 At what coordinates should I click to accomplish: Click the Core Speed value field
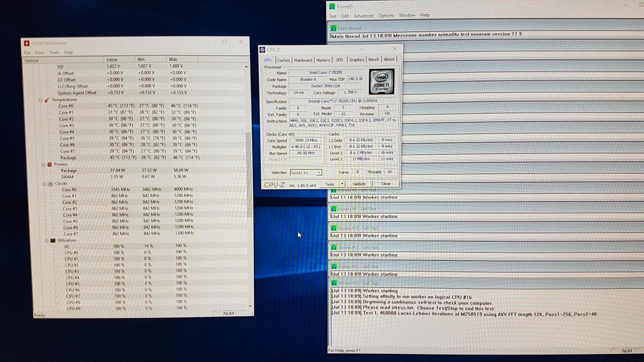pyautogui.click(x=306, y=141)
